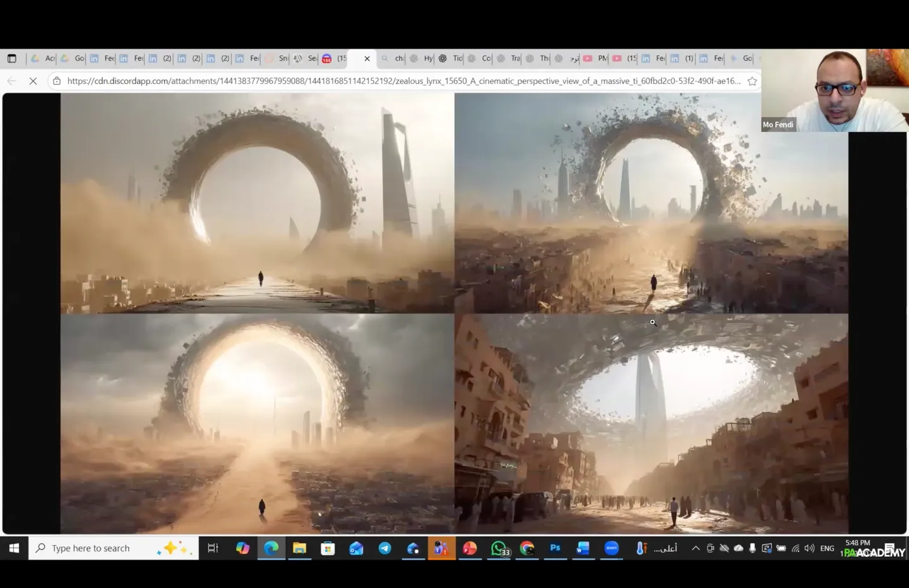Open the tab actions menu icon

coord(11,59)
